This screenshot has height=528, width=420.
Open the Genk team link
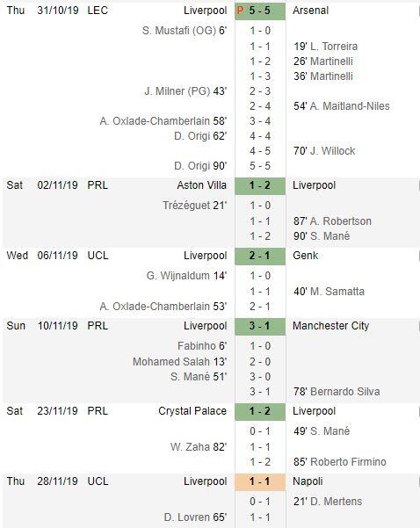point(305,256)
